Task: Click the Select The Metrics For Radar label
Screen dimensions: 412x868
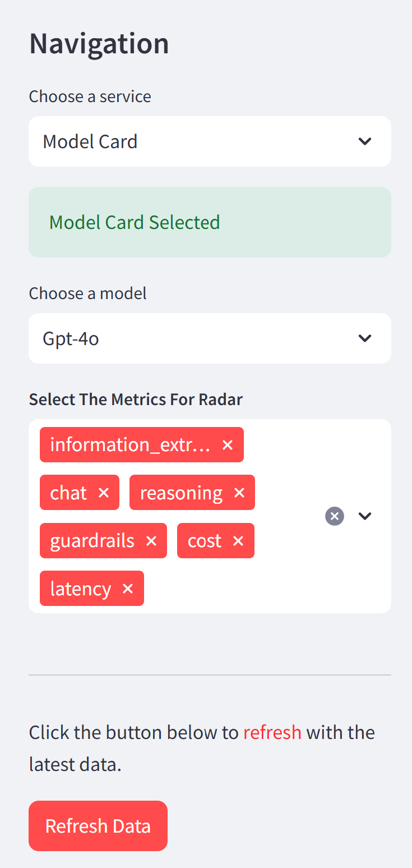Action: tap(136, 399)
